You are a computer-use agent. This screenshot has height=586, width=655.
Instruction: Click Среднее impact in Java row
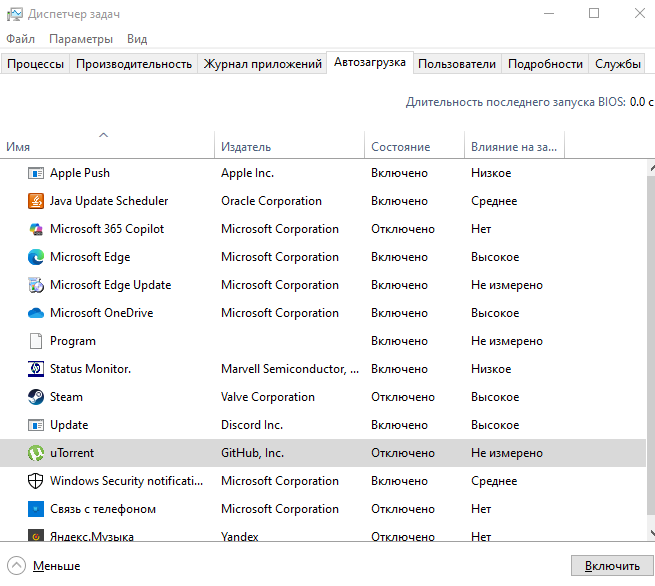(x=494, y=201)
